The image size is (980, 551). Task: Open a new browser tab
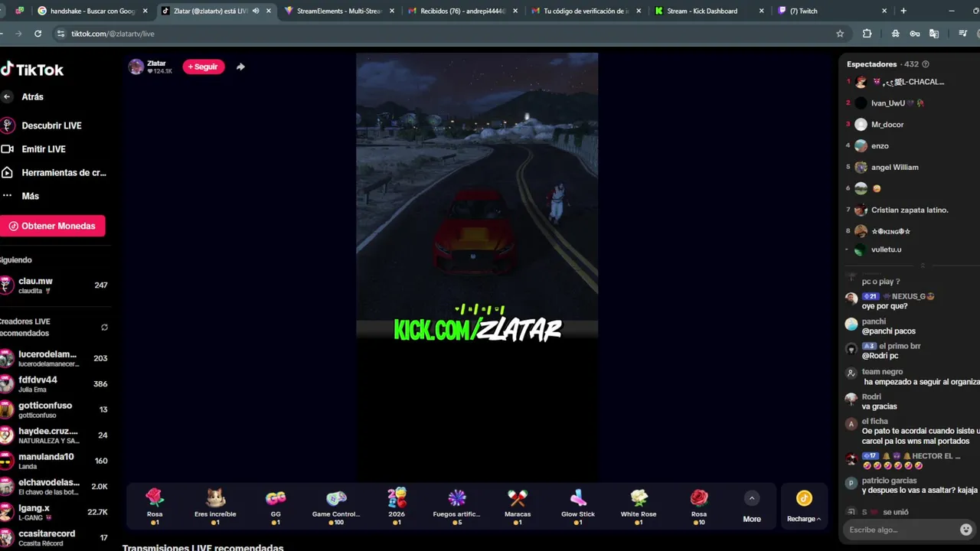coord(903,11)
